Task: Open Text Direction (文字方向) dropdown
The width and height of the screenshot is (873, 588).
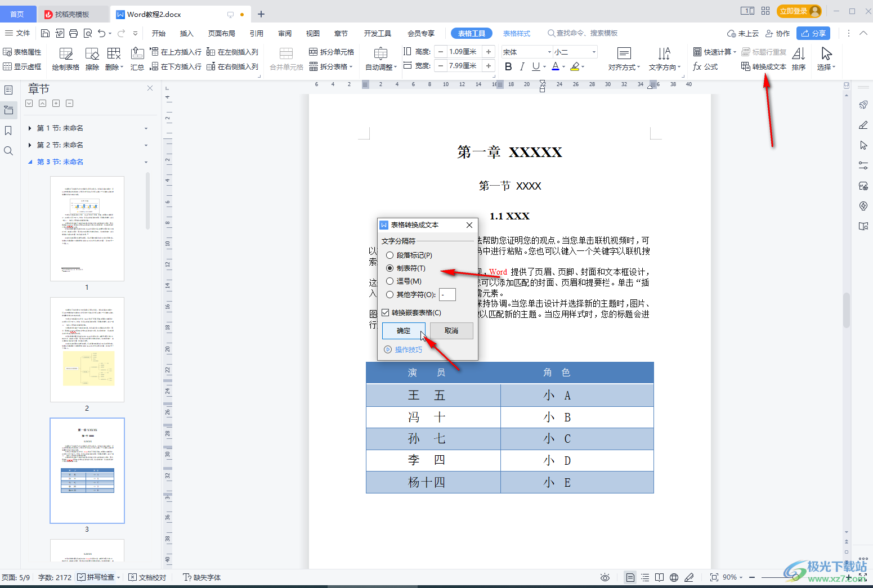Action: pos(665,59)
